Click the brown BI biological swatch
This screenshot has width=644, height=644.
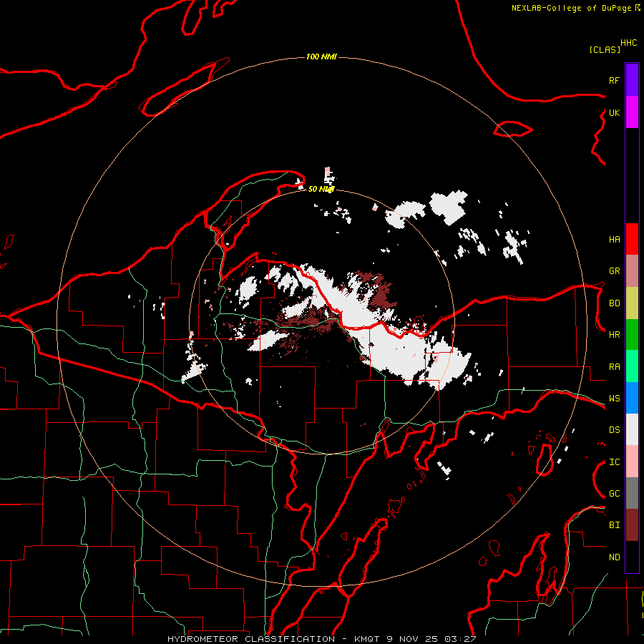pyautogui.click(x=632, y=525)
